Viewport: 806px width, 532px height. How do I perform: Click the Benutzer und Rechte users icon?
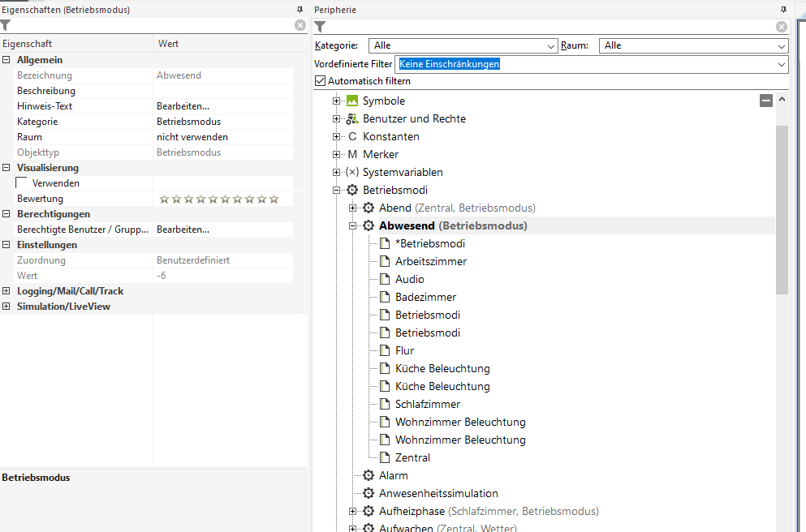click(x=352, y=119)
